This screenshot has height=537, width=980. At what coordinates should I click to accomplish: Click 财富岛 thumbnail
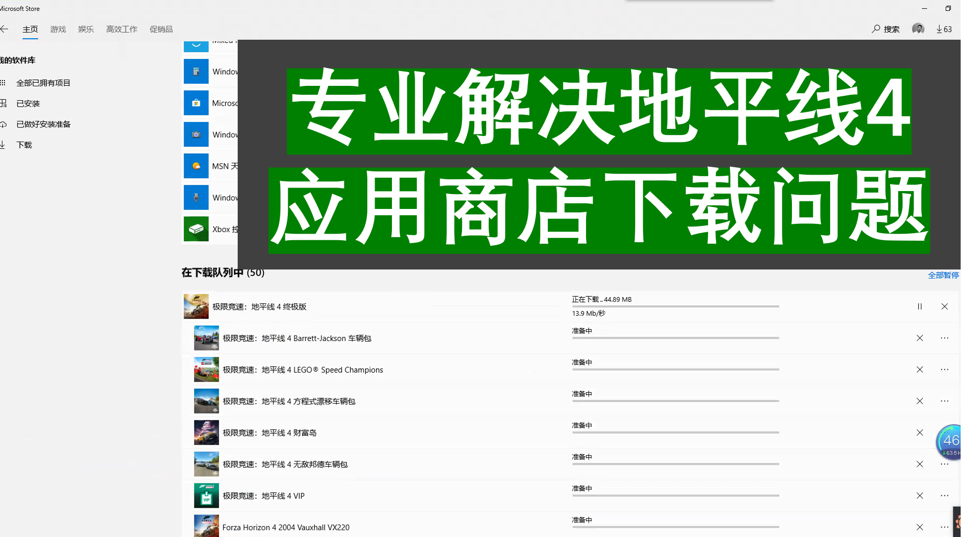[x=206, y=433]
